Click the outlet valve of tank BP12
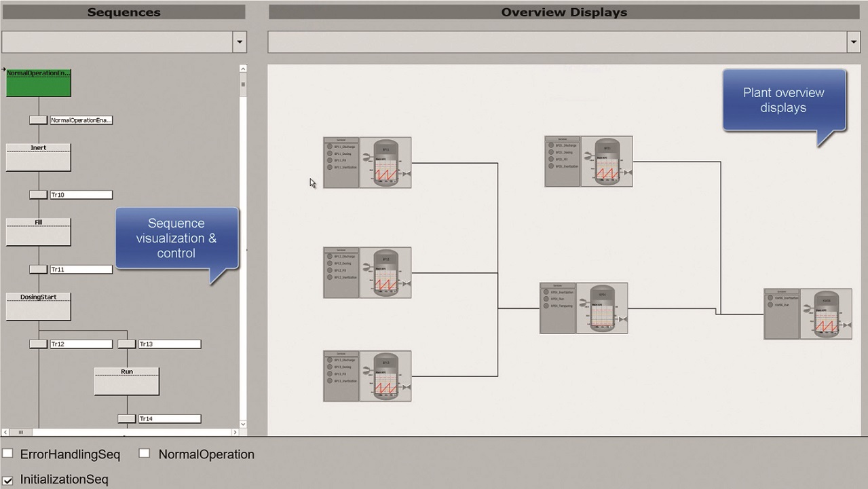868x489 pixels. pyautogui.click(x=407, y=283)
